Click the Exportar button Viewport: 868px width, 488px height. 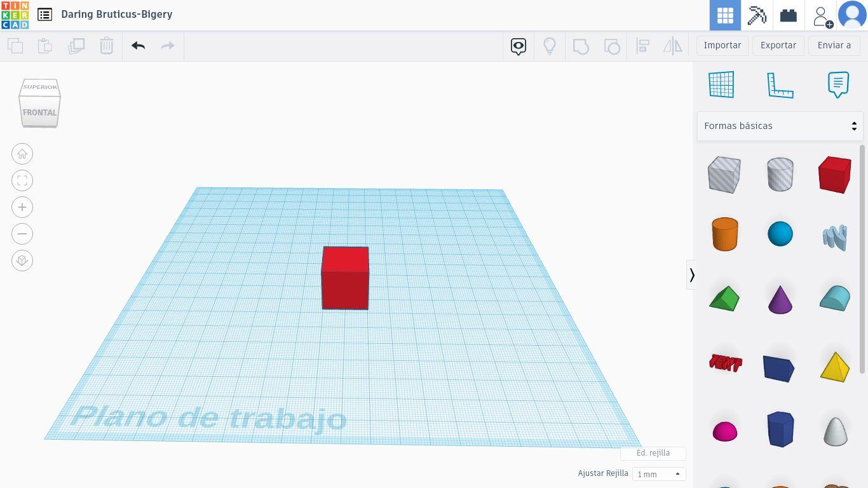tap(778, 45)
